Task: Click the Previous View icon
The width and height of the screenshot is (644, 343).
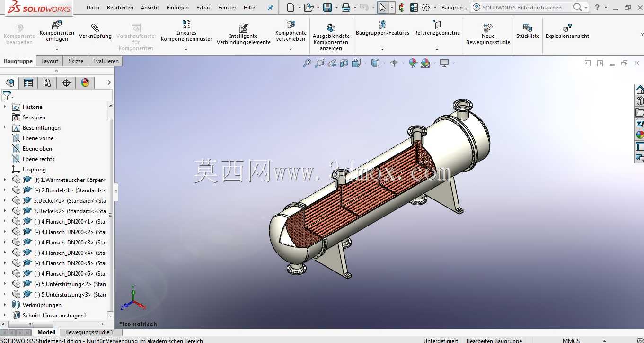Action: [x=332, y=63]
